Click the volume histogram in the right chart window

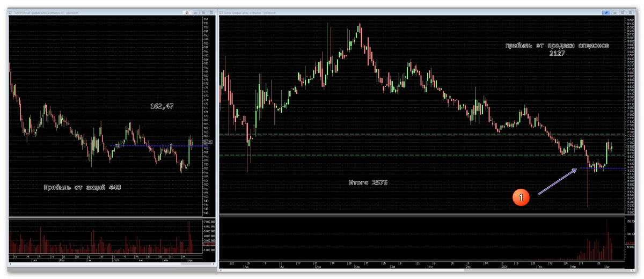tap(421, 238)
